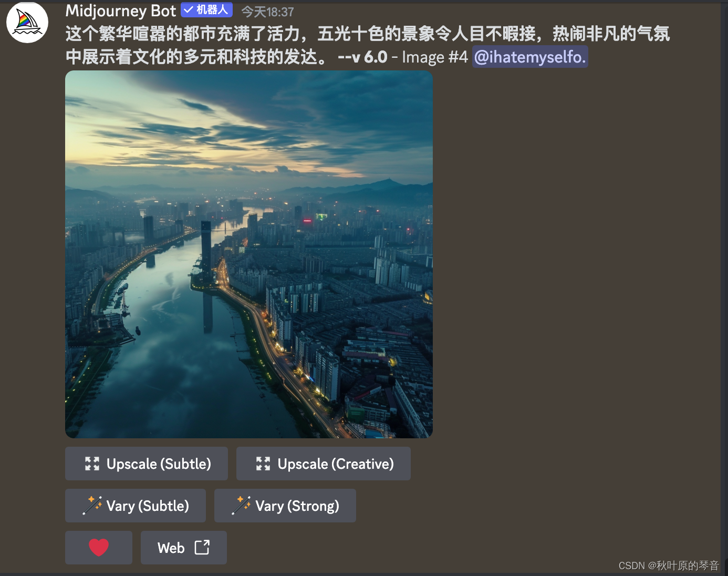Click the 今天18:37 message timestamp
This screenshot has width=728, height=576.
[x=267, y=12]
